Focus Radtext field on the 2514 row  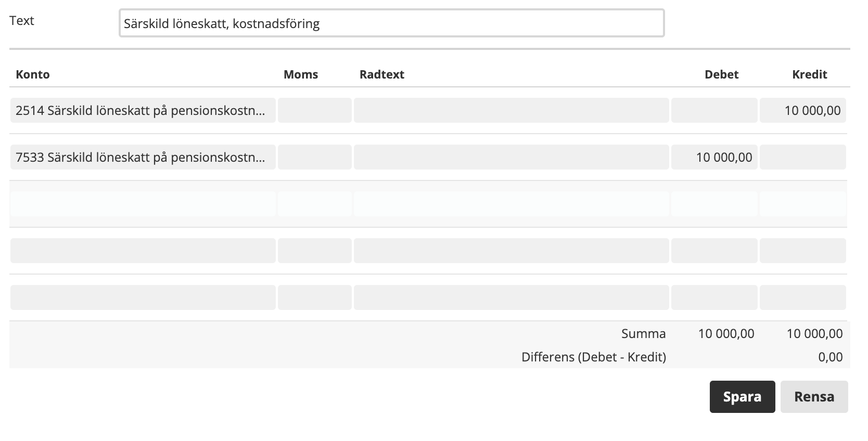click(x=512, y=110)
